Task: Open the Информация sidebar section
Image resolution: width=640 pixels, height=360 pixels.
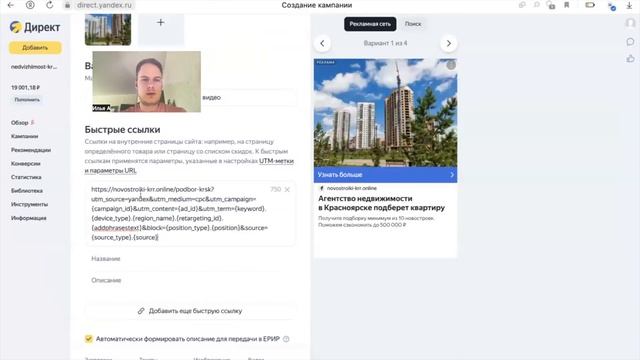Action: [29, 218]
